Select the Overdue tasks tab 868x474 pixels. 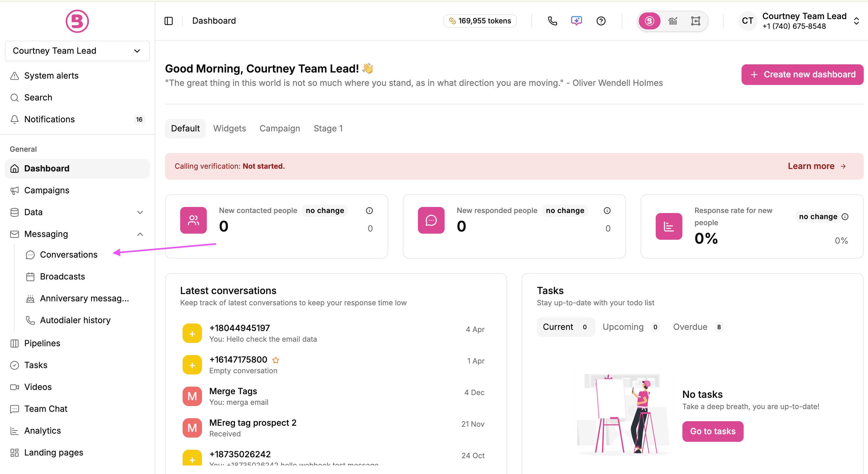coord(698,327)
